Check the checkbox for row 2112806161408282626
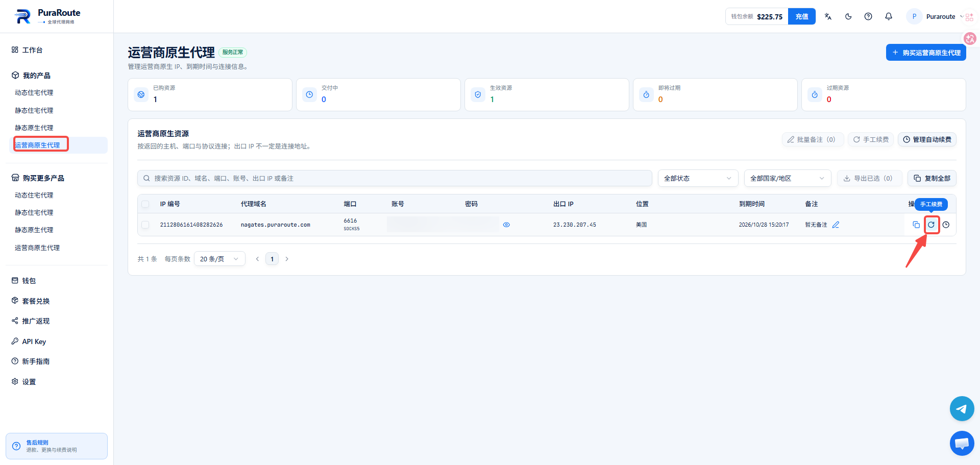 [x=145, y=225]
